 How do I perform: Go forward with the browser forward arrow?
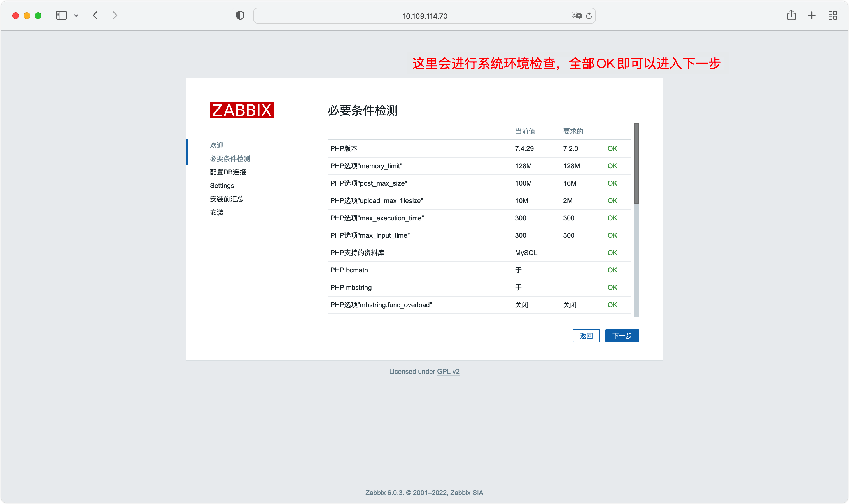point(115,15)
